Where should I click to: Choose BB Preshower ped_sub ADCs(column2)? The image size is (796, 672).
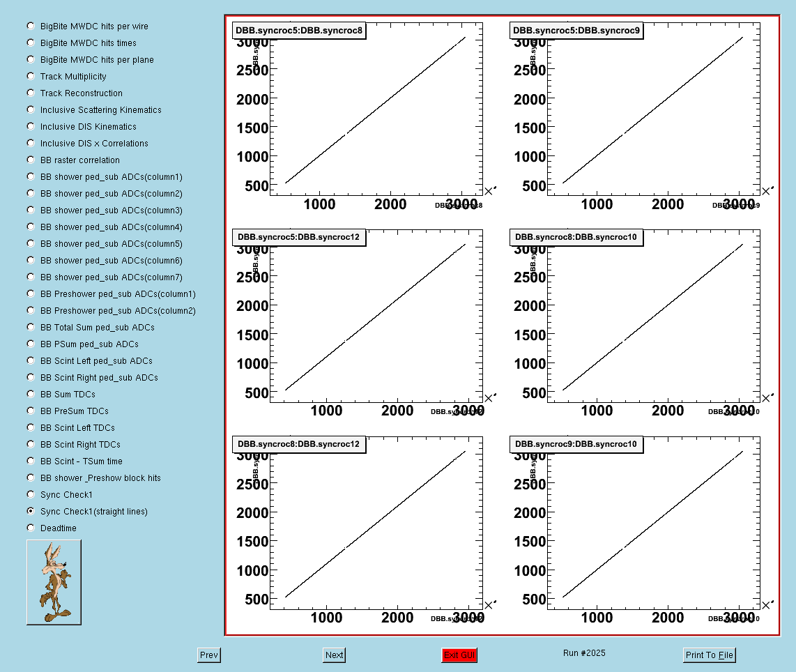[31, 311]
